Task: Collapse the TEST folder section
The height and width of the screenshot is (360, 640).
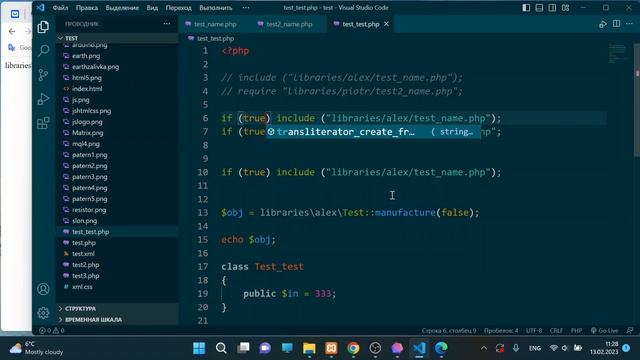Action: 118,38
